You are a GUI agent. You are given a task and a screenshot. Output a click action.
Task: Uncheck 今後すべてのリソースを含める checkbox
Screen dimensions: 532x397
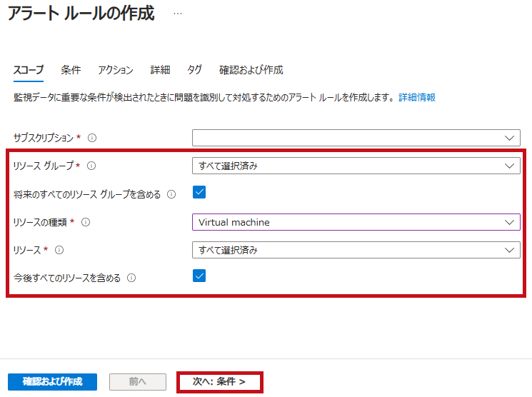(x=199, y=276)
